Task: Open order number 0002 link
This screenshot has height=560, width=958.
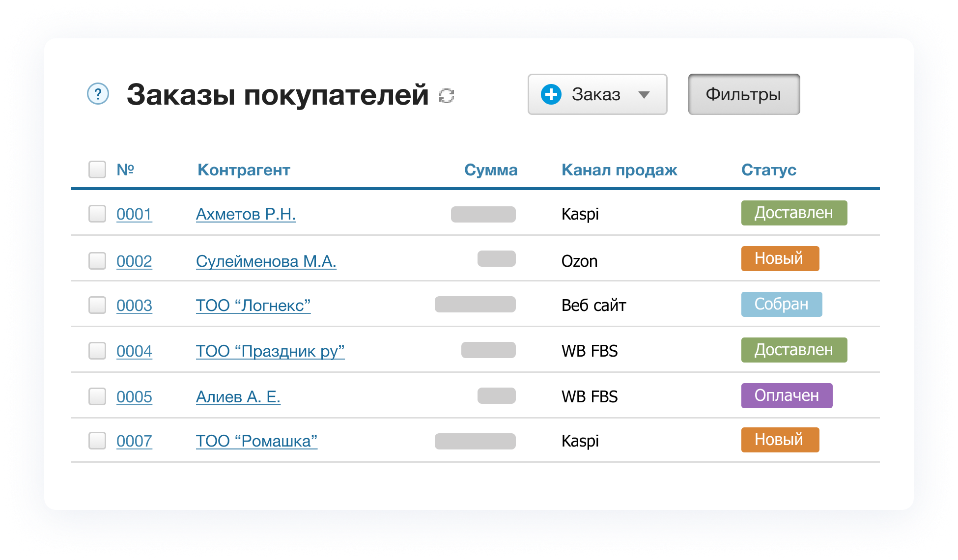Action: point(134,261)
